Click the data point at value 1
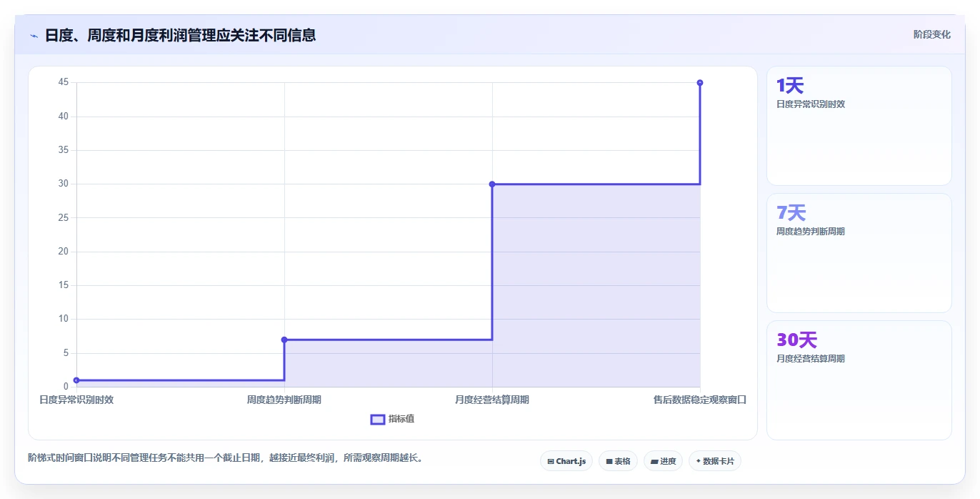Screen dimensions: 980x499 tap(76, 380)
